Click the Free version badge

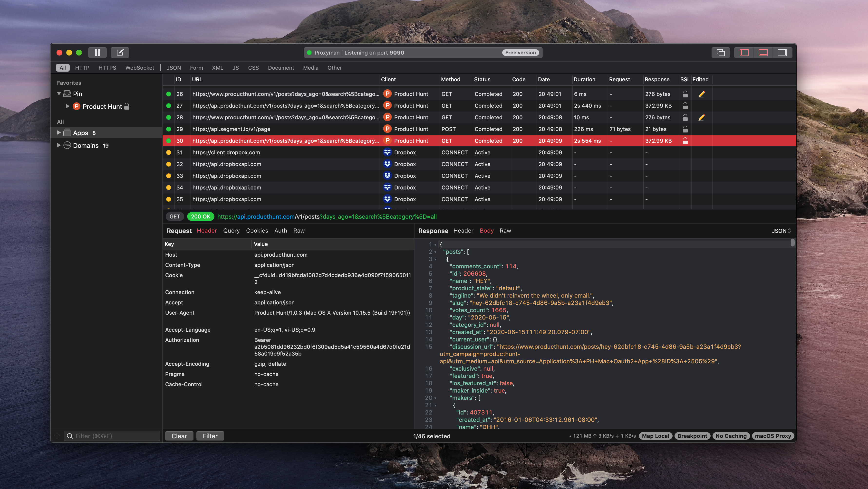pyautogui.click(x=520, y=53)
